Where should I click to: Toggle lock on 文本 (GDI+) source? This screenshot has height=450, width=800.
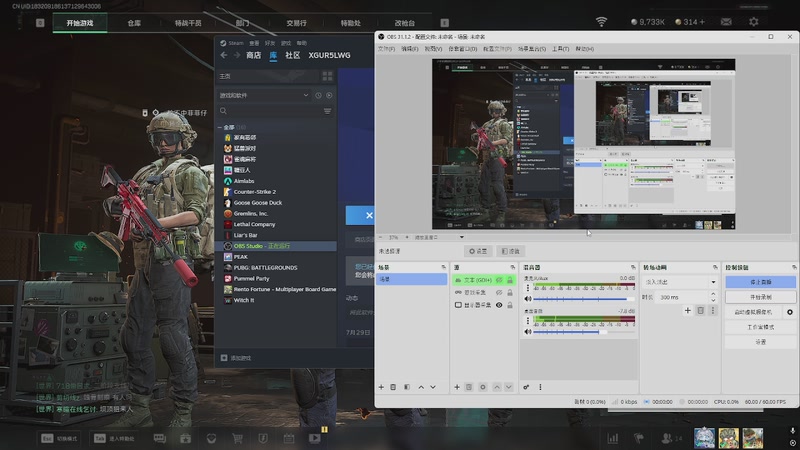coord(510,280)
